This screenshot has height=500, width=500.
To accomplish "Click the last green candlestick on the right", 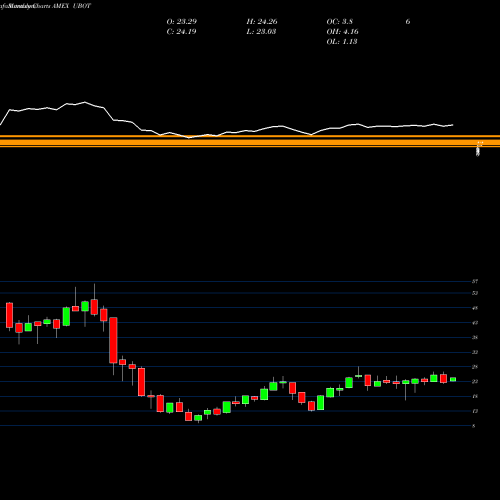I will click(x=453, y=379).
